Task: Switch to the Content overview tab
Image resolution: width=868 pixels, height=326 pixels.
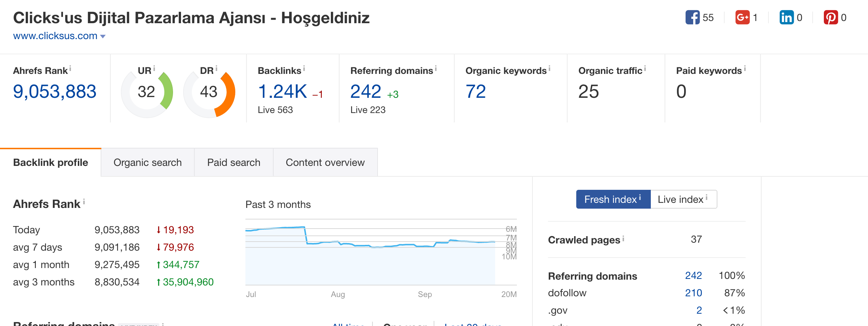Action: pos(325,163)
